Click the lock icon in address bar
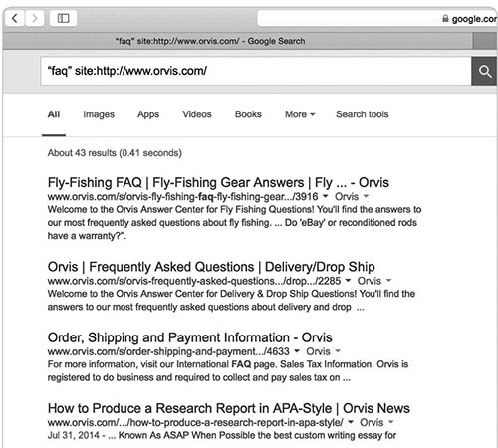This screenshot has width=498, height=448. pyautogui.click(x=445, y=18)
